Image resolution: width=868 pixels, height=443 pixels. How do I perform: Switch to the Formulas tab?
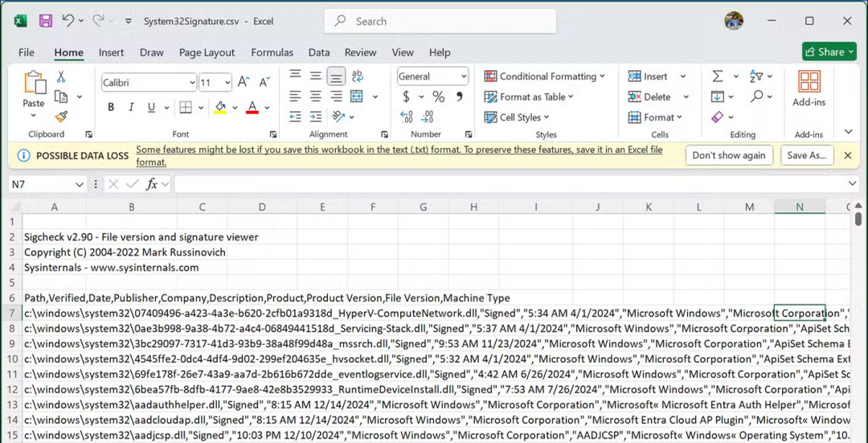(x=272, y=52)
